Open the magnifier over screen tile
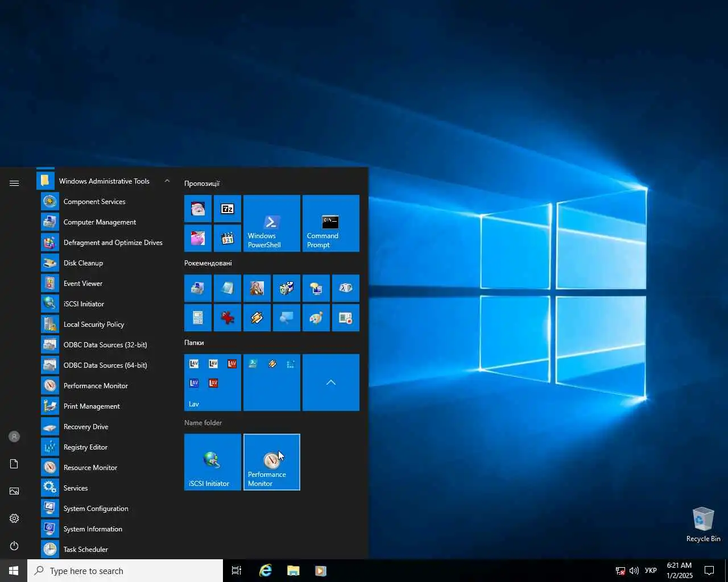 287,318
